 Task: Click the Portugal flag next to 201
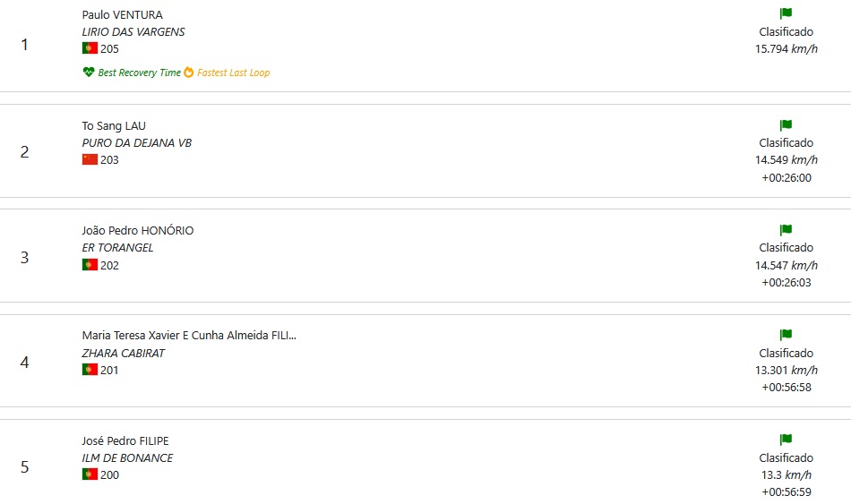pyautogui.click(x=90, y=370)
